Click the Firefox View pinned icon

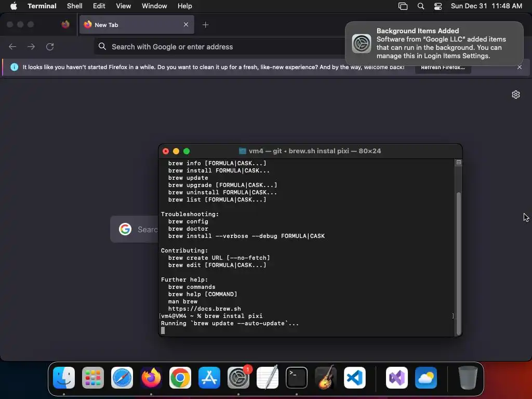coord(65,24)
